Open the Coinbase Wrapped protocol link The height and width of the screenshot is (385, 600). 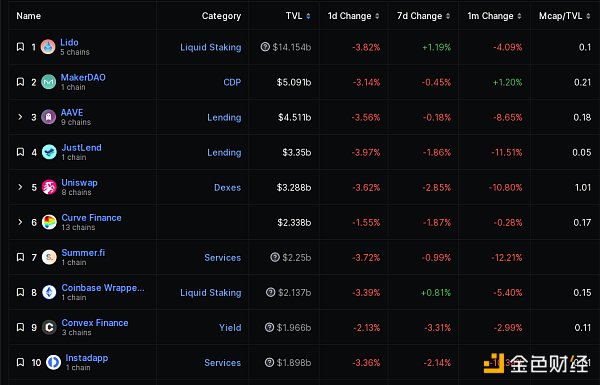tap(103, 288)
